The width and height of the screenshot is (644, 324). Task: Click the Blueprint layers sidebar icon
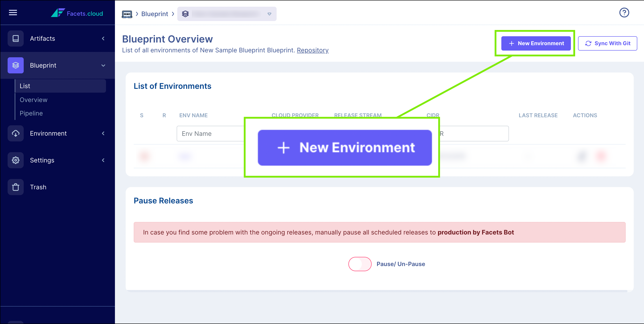point(15,65)
